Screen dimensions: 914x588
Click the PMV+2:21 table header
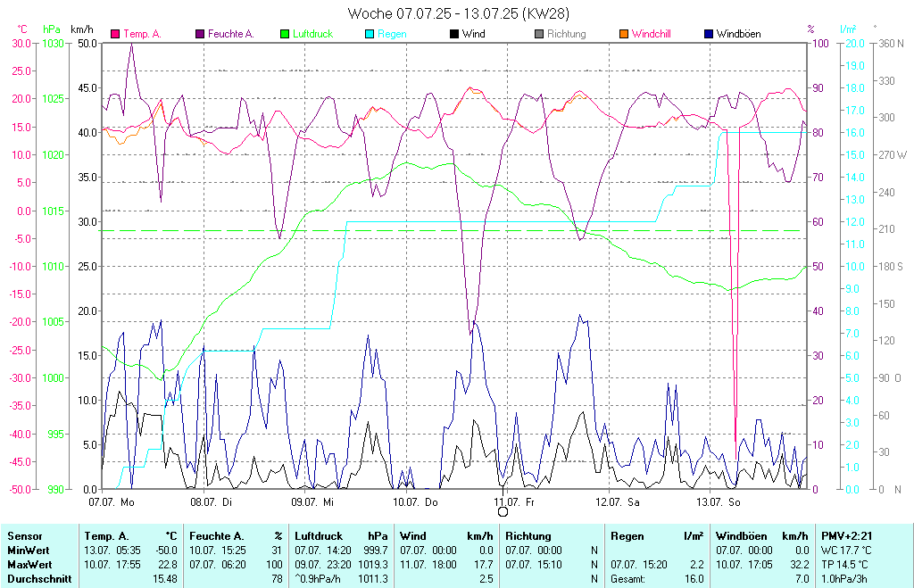pyautogui.click(x=846, y=536)
